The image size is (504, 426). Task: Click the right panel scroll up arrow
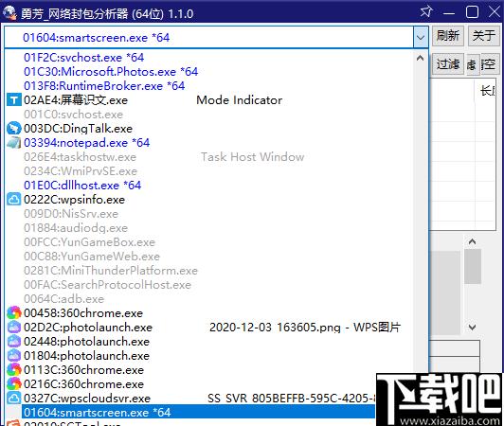[x=472, y=241]
